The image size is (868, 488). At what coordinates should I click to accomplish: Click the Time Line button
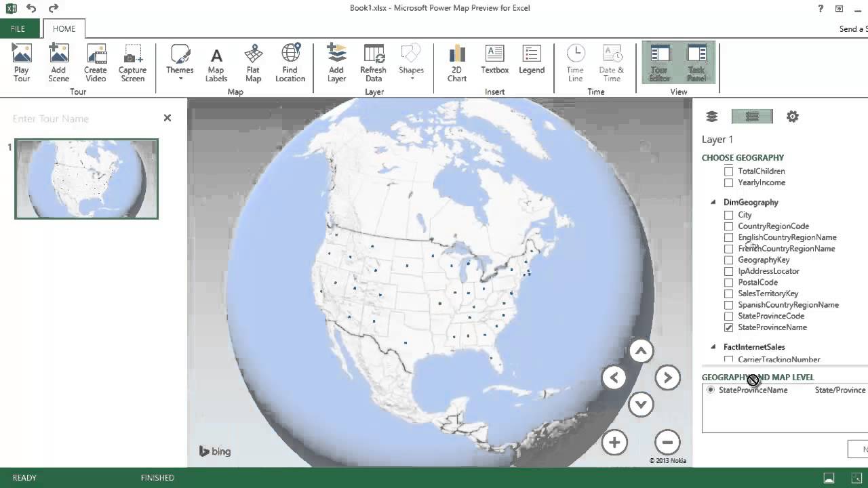575,63
